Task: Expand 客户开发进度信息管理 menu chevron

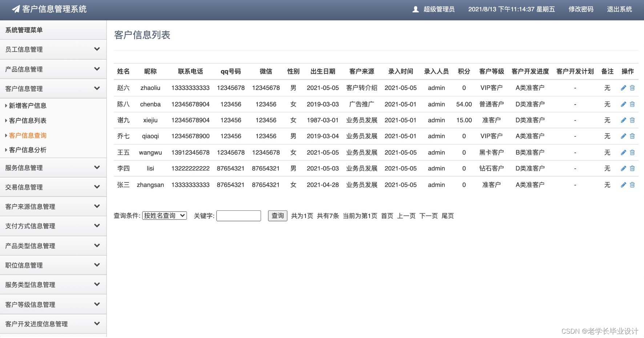Action: pos(97,323)
